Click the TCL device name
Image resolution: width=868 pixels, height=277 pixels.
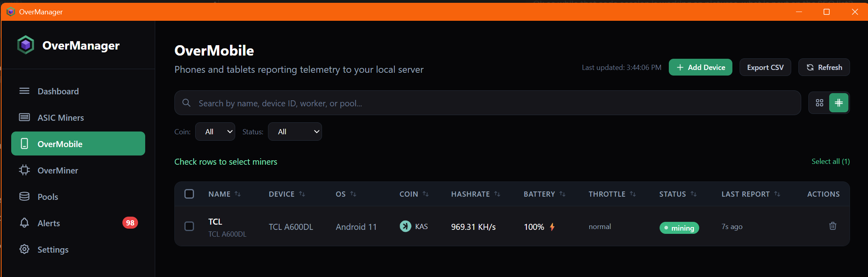click(215, 221)
